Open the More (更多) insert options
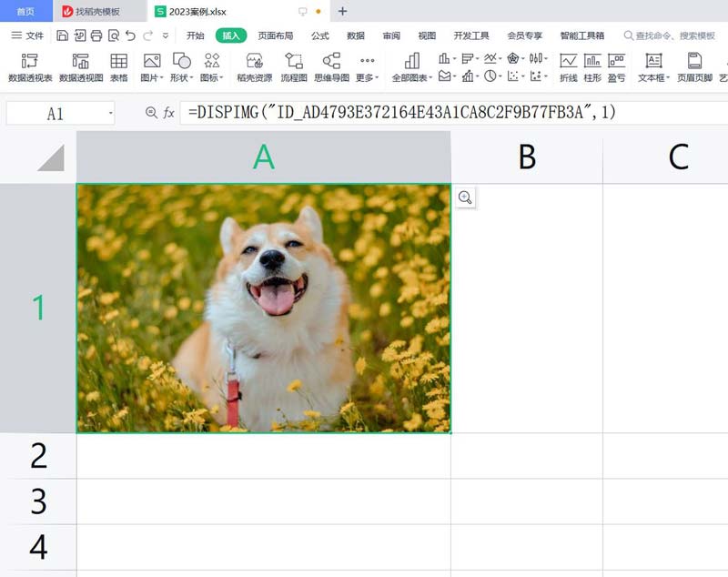Image resolution: width=728 pixels, height=577 pixels. click(368, 67)
